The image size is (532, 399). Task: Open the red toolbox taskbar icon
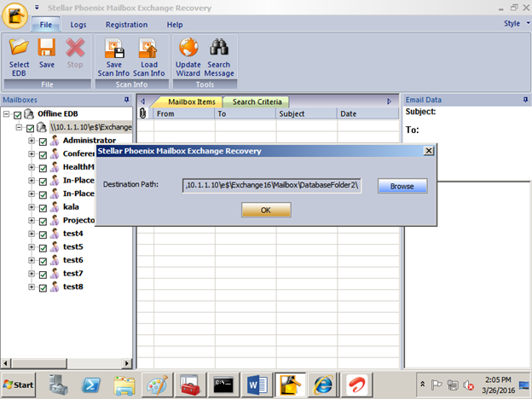coord(190,385)
